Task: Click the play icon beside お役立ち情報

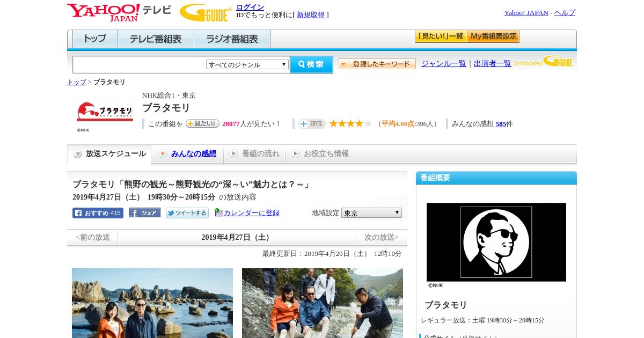Action: coord(295,154)
